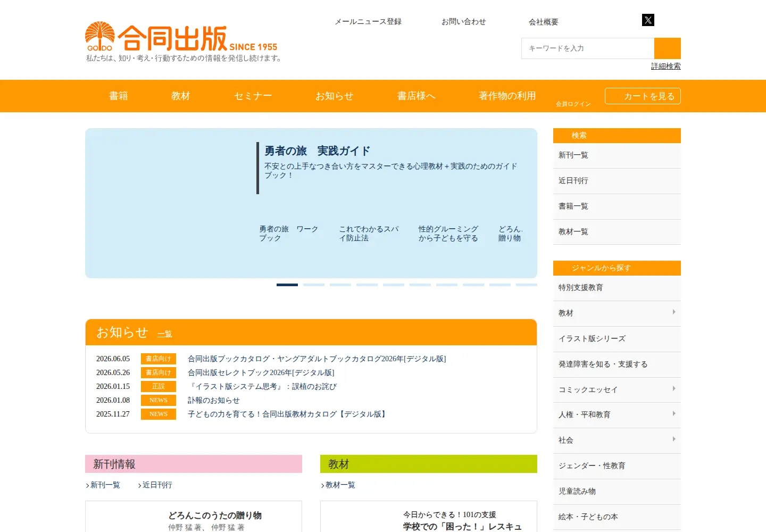Select 性的グルーミングから子どもを守る carousel item
Viewport: 766px width, 532px height.
[x=448, y=234]
